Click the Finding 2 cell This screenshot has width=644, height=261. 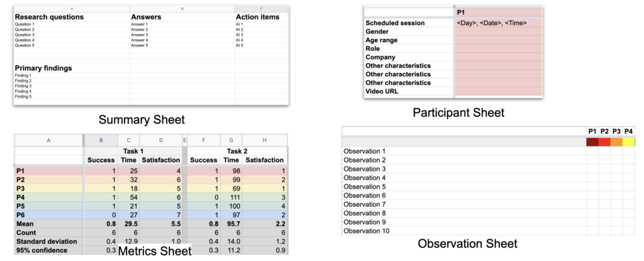(72, 81)
